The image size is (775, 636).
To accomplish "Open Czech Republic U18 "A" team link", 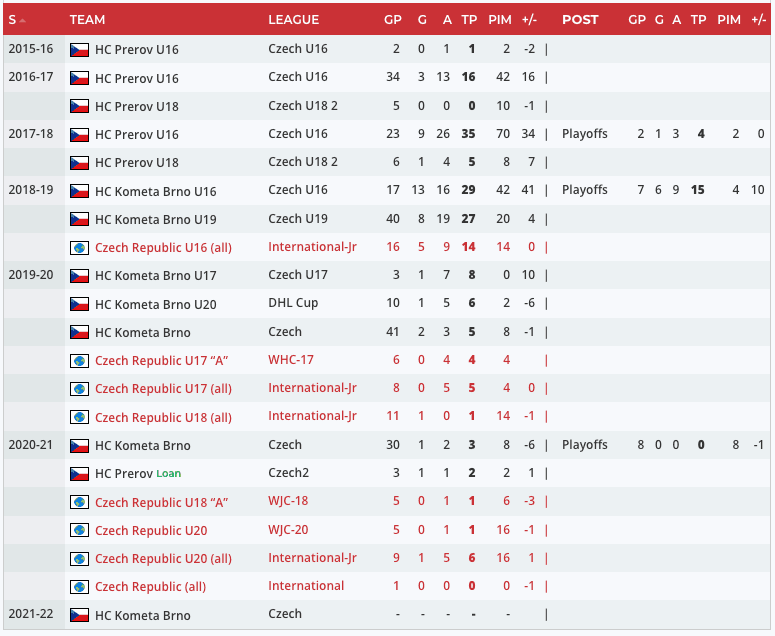I will (162, 502).
